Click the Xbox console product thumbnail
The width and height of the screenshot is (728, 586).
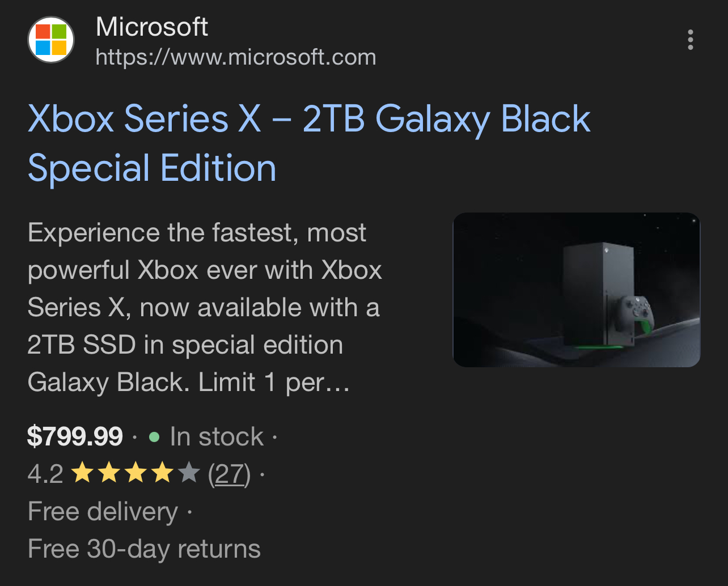point(576,289)
